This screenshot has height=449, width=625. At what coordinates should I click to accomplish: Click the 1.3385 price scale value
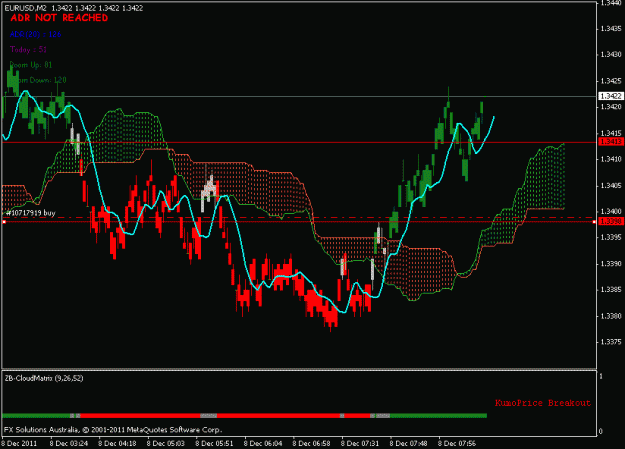611,290
